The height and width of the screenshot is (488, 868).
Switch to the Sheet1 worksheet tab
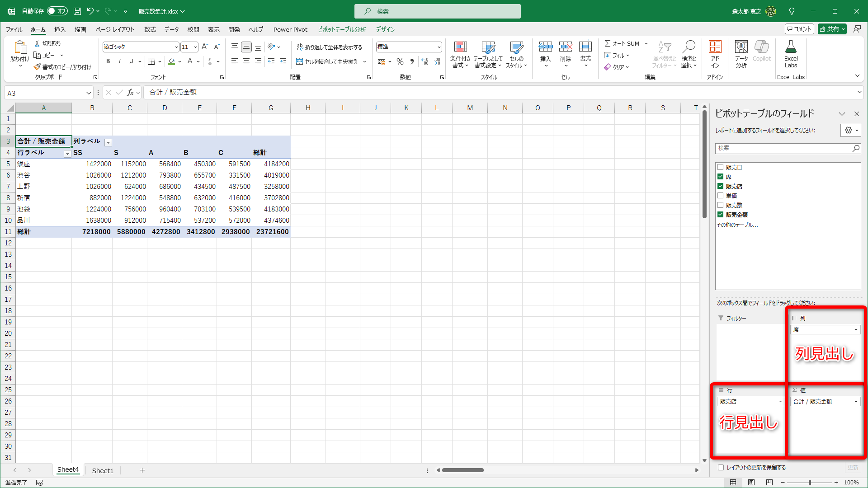[103, 470]
